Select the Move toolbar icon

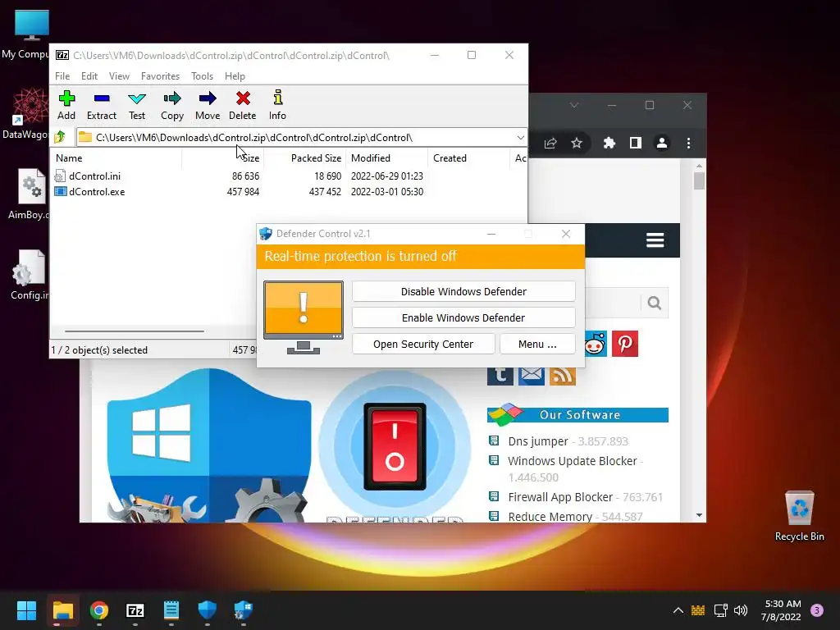[x=208, y=105]
